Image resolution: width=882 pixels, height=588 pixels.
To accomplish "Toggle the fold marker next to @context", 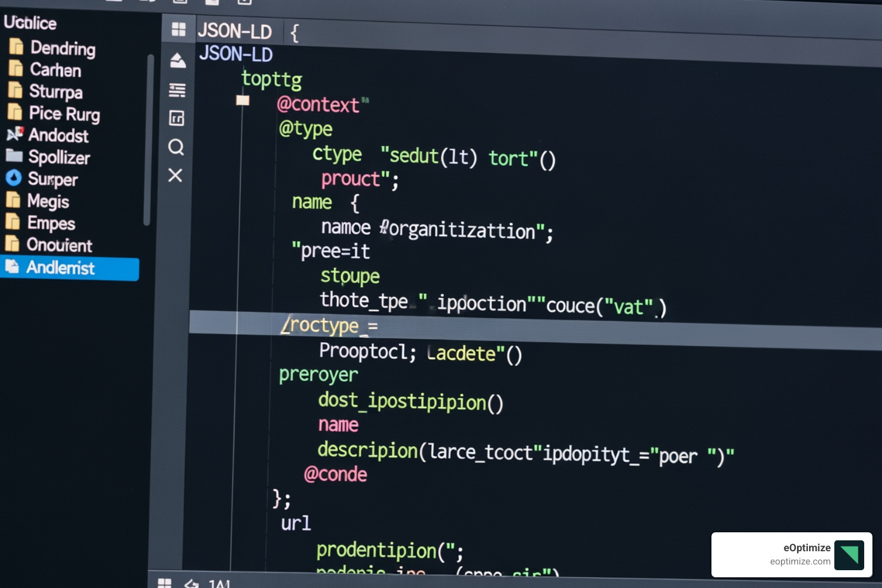I will [x=242, y=100].
